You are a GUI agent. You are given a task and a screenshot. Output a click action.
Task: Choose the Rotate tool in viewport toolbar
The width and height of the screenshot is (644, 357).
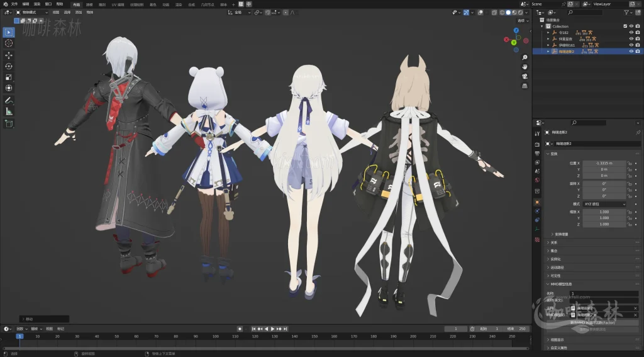pyautogui.click(x=9, y=66)
